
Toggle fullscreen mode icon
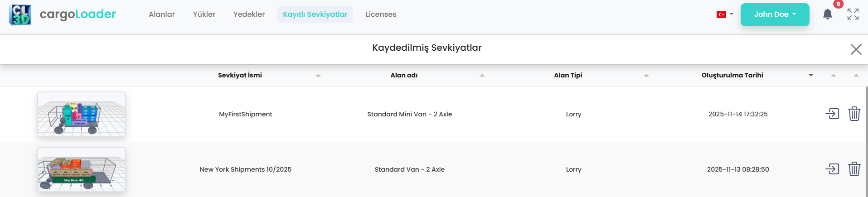pos(853,14)
